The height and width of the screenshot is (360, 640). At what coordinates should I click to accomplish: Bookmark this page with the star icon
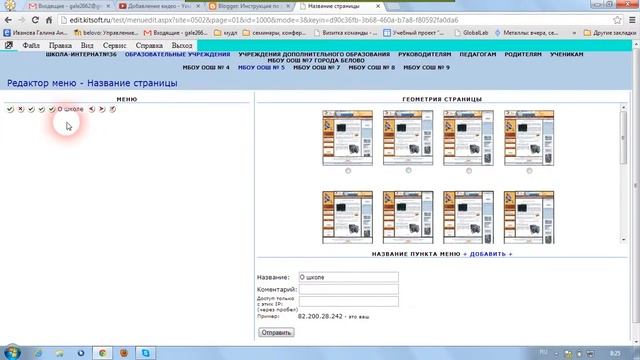click(x=617, y=20)
